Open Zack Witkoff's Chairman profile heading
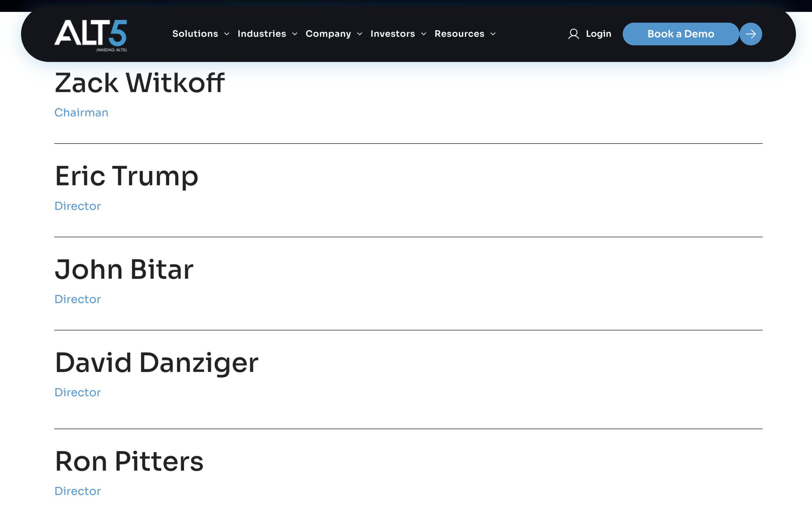This screenshot has height=511, width=812. [140, 83]
